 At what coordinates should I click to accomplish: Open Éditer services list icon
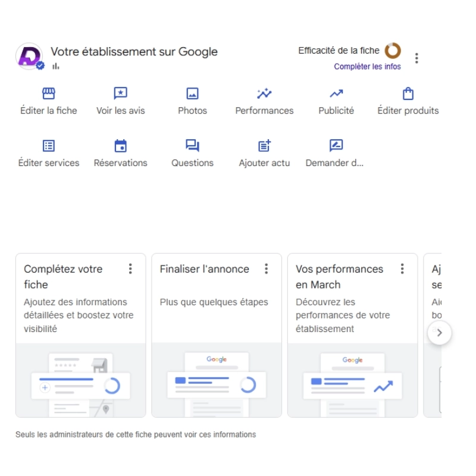tap(49, 146)
